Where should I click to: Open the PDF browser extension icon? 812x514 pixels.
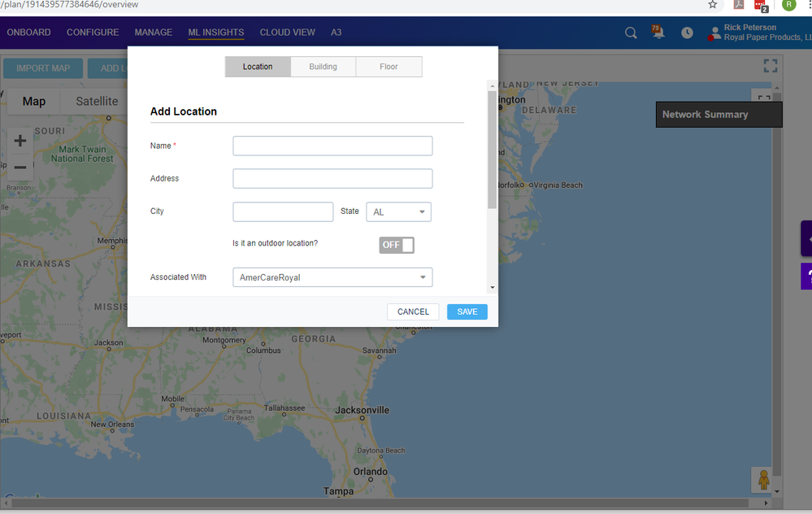point(739,5)
